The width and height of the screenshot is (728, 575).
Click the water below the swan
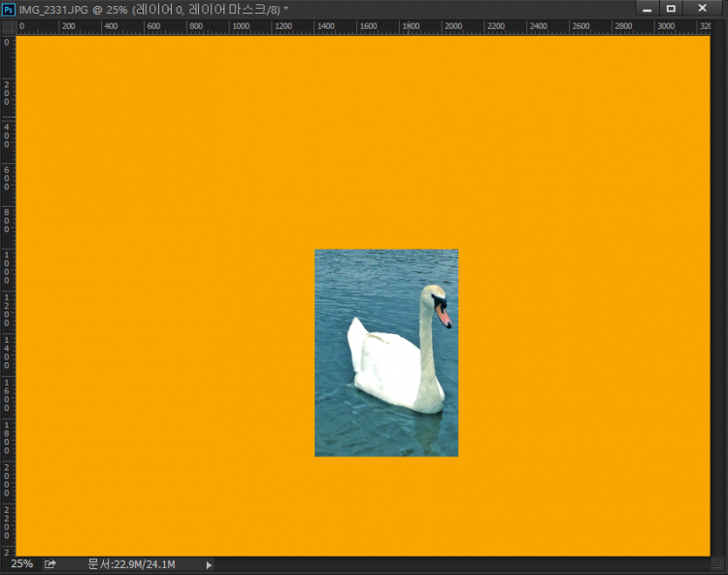click(x=379, y=437)
